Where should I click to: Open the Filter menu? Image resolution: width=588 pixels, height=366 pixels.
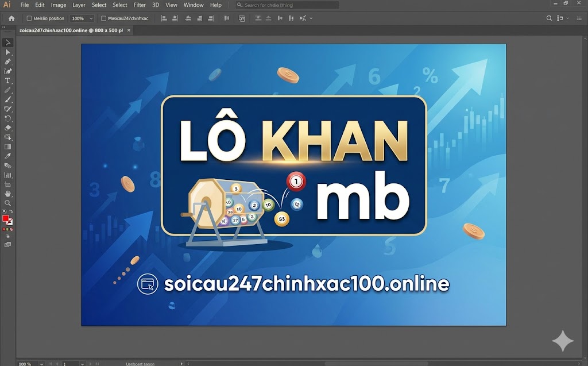[x=140, y=5]
